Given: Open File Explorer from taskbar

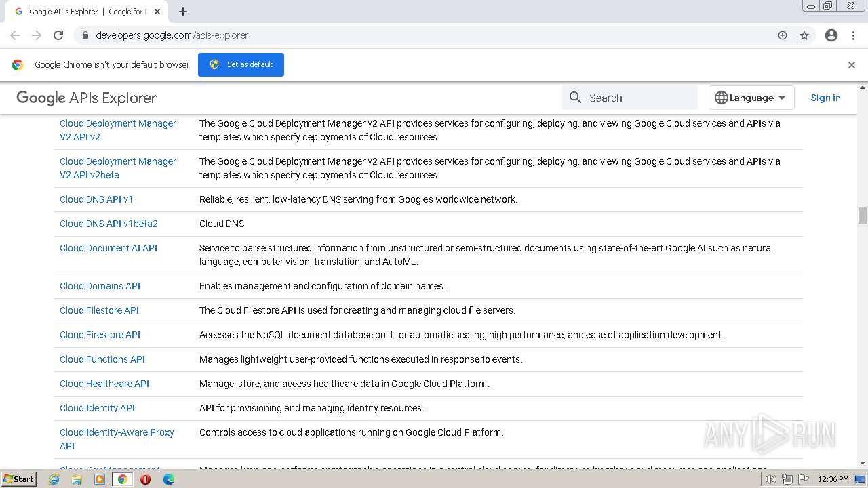Looking at the screenshot, I should click(x=77, y=479).
